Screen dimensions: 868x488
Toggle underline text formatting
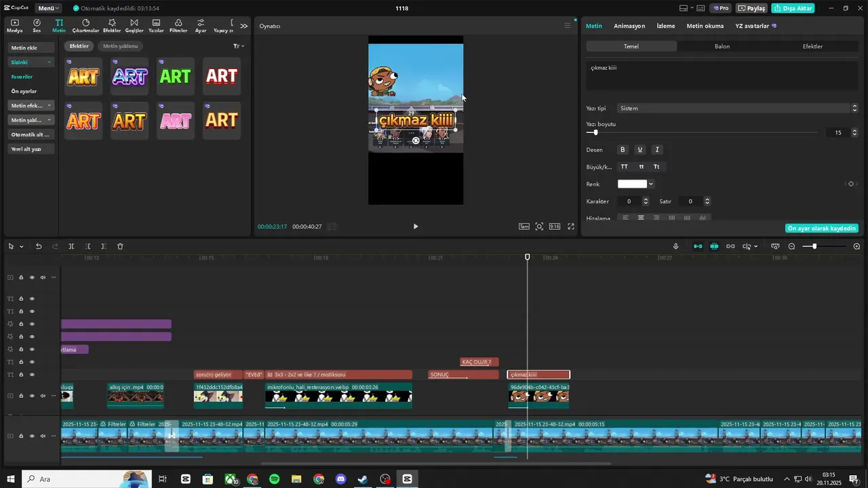tap(639, 150)
